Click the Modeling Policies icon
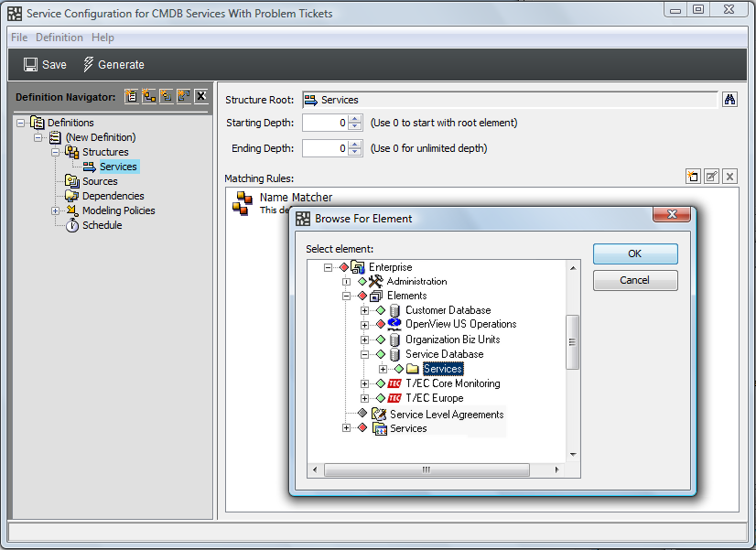756x550 pixels. 71,210
